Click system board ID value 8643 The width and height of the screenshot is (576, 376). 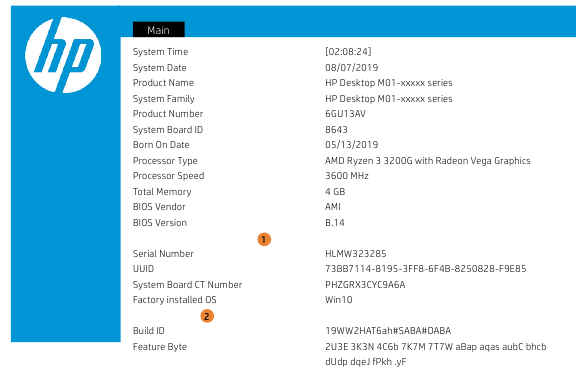tap(336, 130)
